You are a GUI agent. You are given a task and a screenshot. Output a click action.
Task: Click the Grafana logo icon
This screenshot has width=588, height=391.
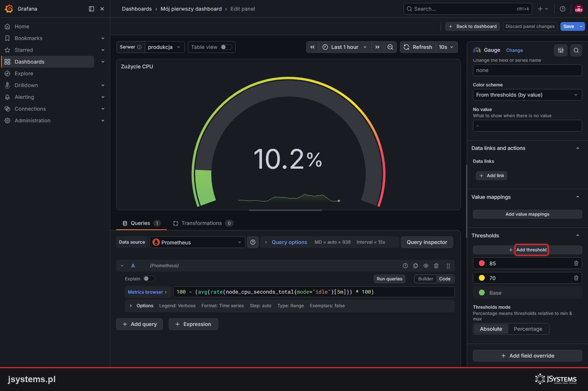(x=9, y=9)
